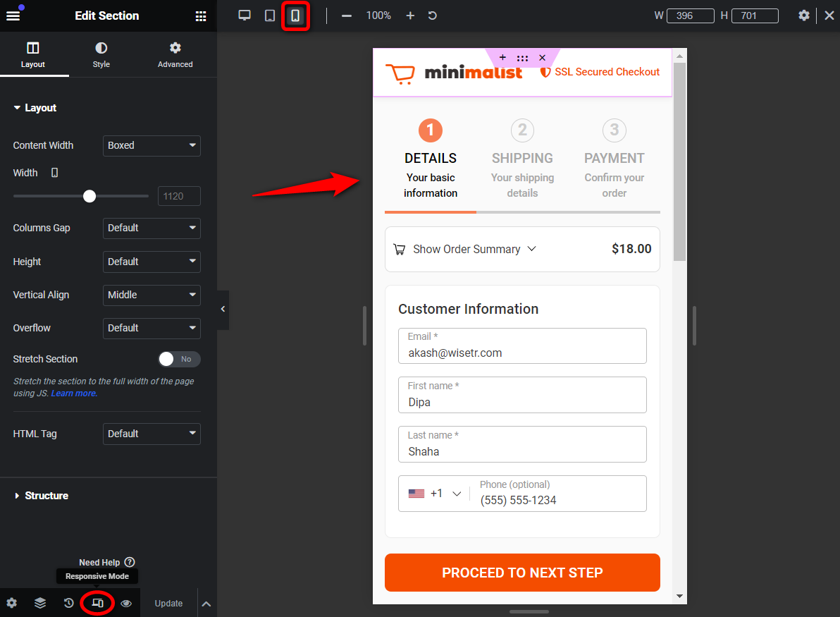This screenshot has height=617, width=840.
Task: Click the SSL Secured Checkout shield icon
Action: (545, 72)
